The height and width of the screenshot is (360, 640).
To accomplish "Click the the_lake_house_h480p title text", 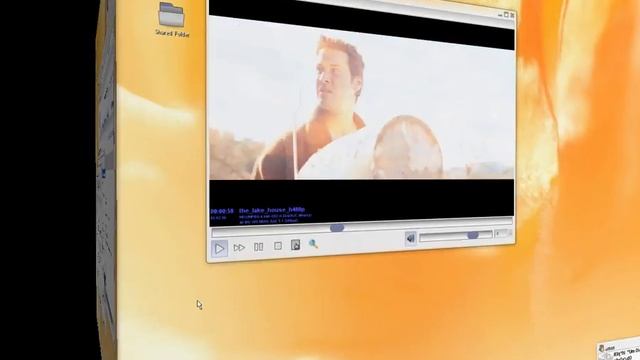I will pos(272,210).
